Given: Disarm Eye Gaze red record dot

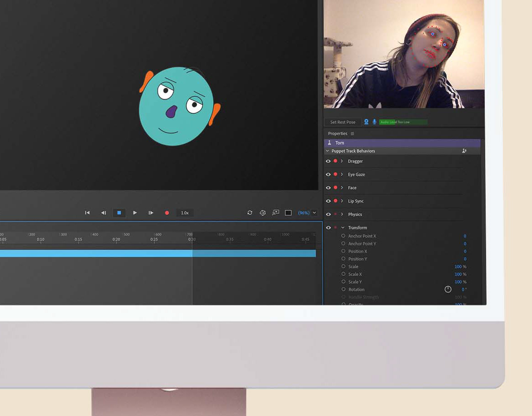Looking at the screenshot, I should coord(335,174).
